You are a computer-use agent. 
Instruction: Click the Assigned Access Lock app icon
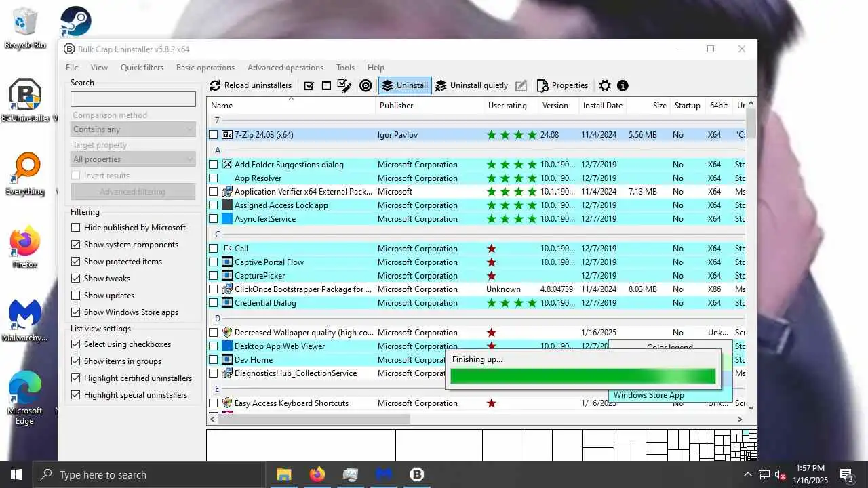pos(227,205)
